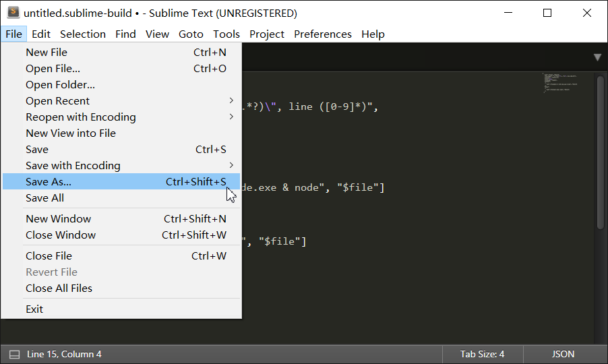Select Save All menu entry
Image resolution: width=608 pixels, height=364 pixels.
click(121, 198)
